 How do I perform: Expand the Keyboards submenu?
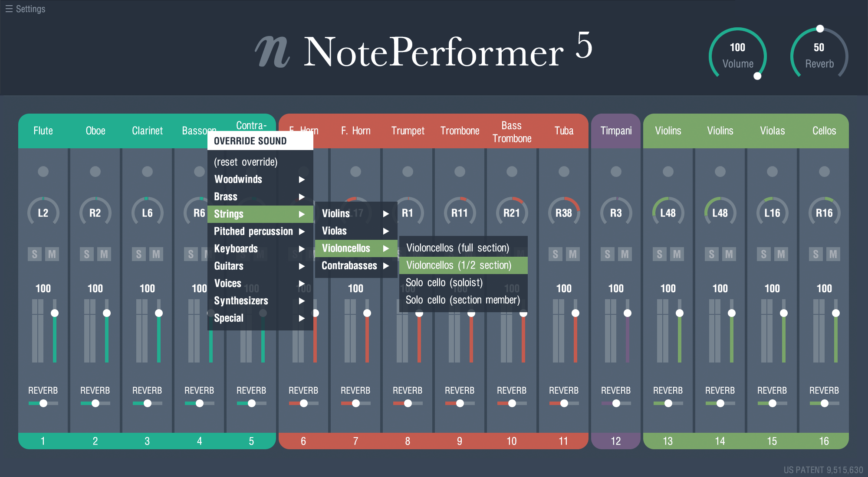(x=260, y=248)
